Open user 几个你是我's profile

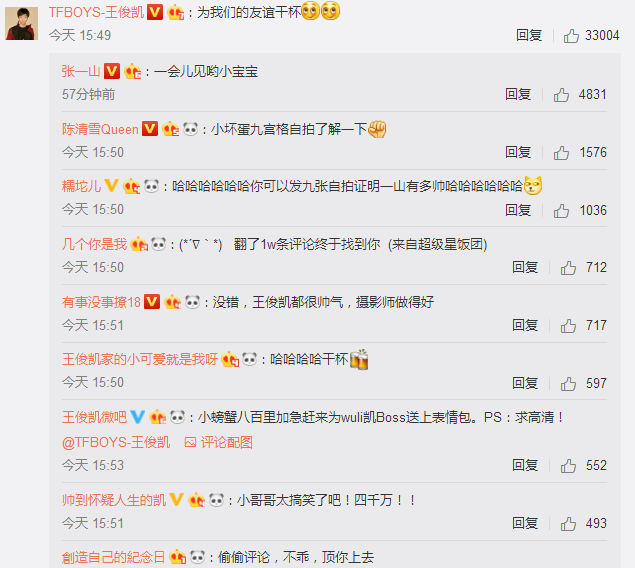coord(94,244)
